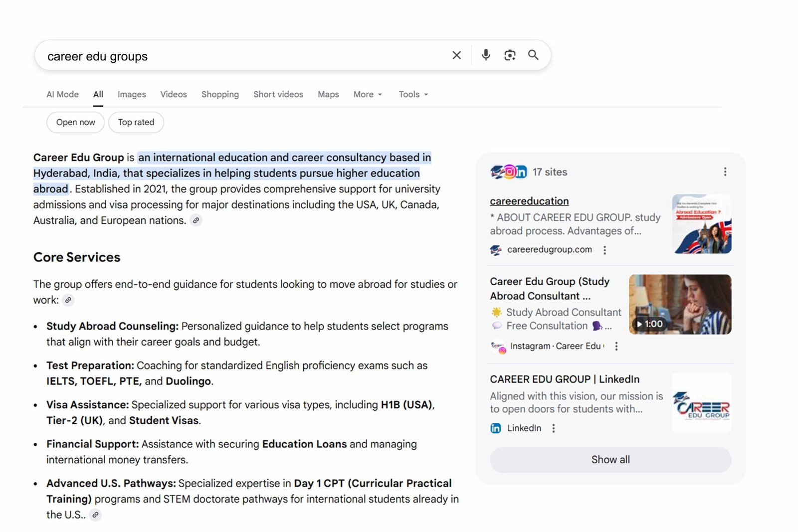This screenshot has width=798, height=532.
Task: Clear the search box text
Action: coord(456,55)
